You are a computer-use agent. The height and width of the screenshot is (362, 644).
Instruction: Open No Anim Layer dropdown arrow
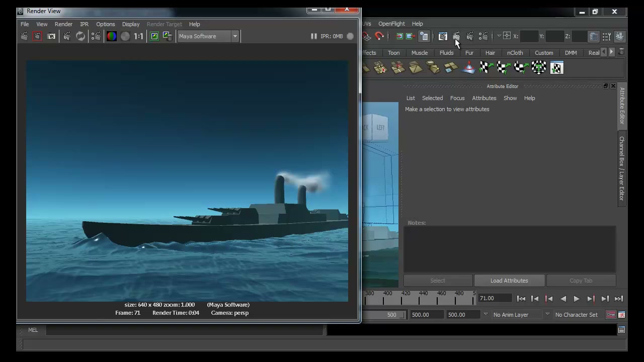pyautogui.click(x=486, y=315)
